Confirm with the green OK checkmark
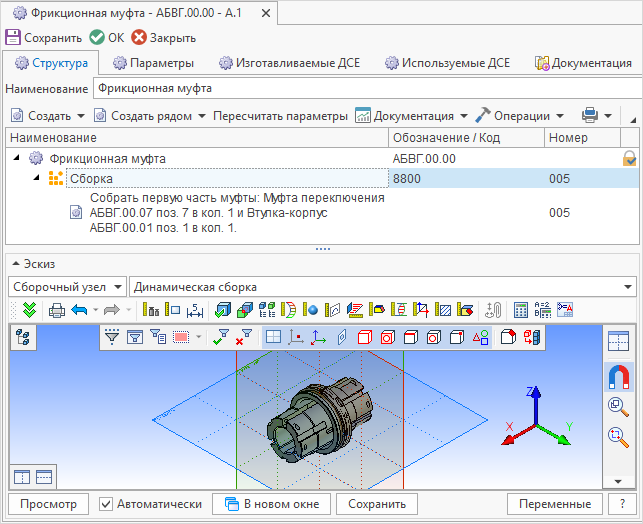 97,37
